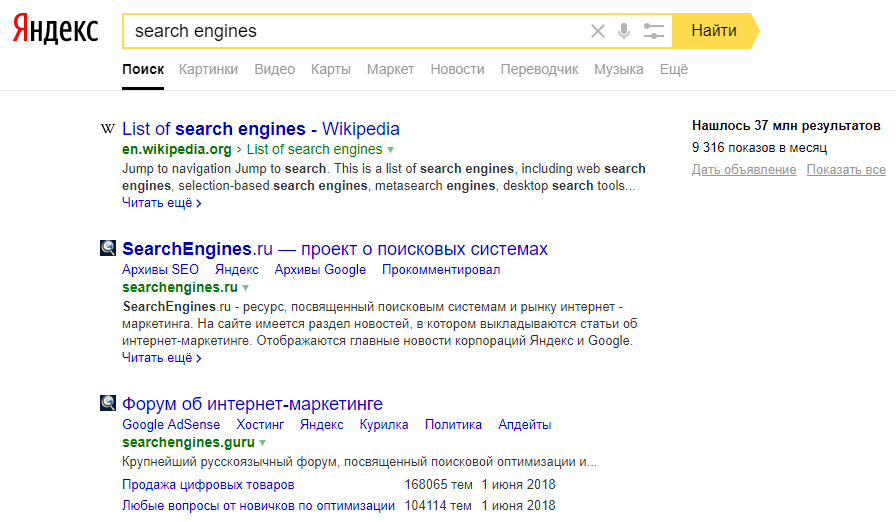The height and width of the screenshot is (522, 896).
Task: Open the SearchEngines.ru проект о поисковых системах result
Action: [335, 249]
